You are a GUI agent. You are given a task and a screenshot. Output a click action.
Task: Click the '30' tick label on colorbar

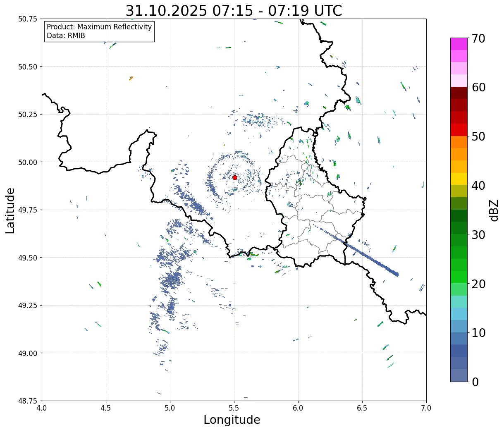(478, 235)
